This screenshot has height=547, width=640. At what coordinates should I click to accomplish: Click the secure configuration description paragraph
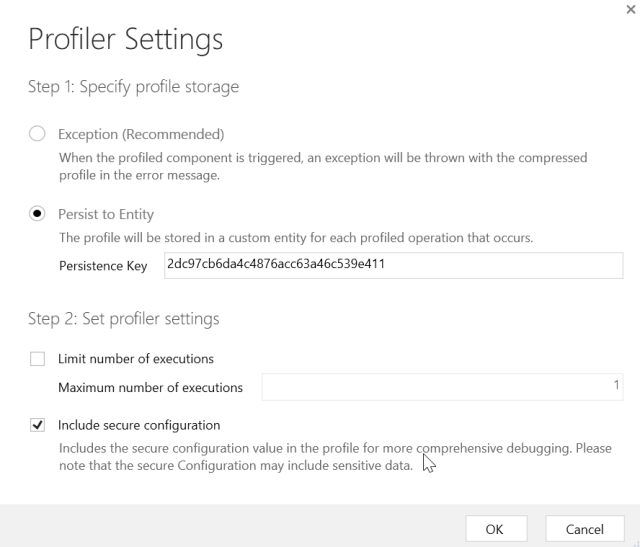pyautogui.click(x=335, y=457)
